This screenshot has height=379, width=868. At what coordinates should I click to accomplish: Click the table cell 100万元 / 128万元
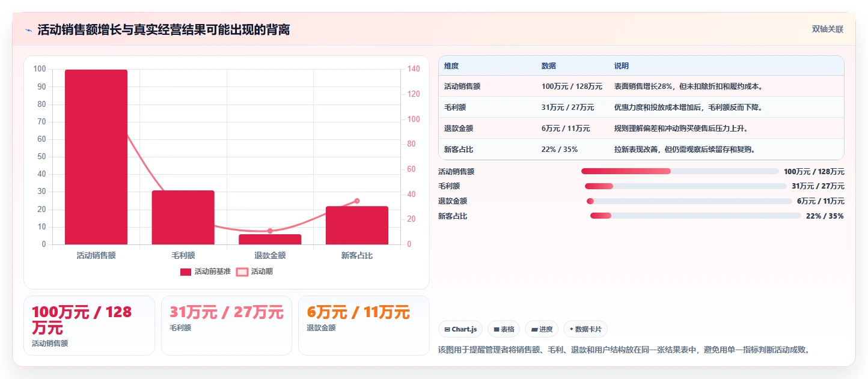click(572, 86)
